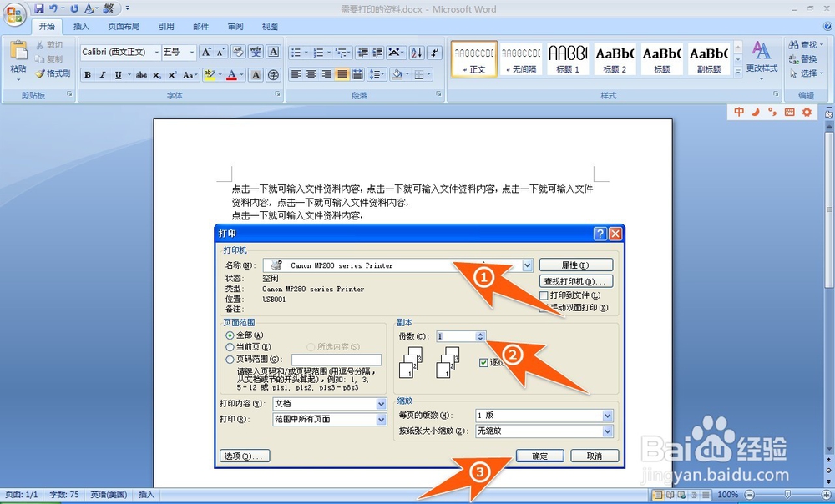Select All (全部) page range radio

tap(230, 335)
